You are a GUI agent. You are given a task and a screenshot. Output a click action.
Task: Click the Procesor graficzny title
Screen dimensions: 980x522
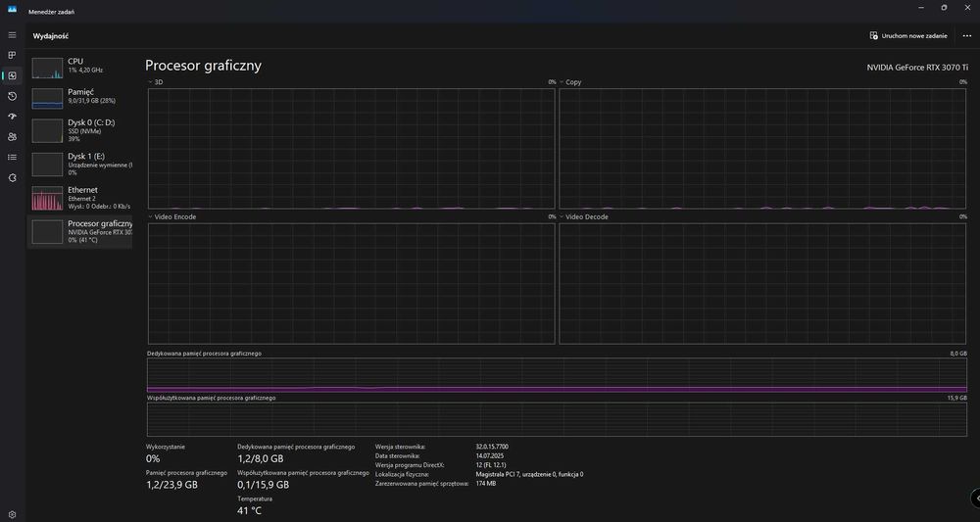203,66
